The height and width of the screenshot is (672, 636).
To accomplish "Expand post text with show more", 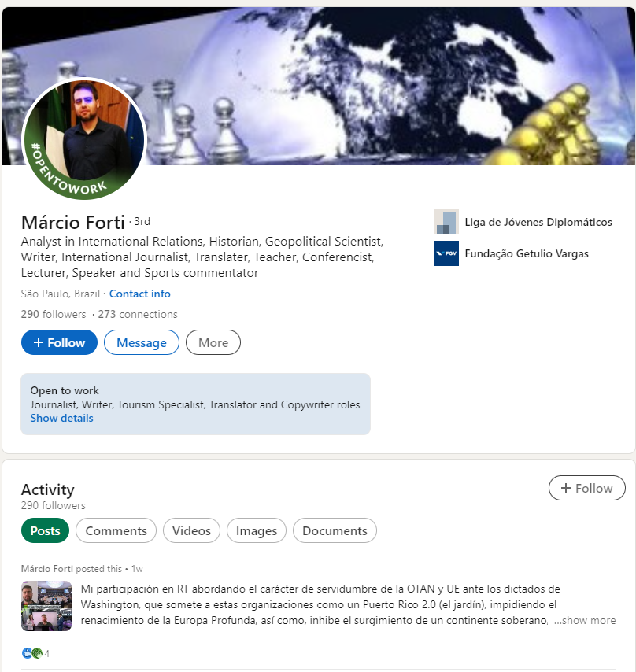I will pyautogui.click(x=585, y=620).
